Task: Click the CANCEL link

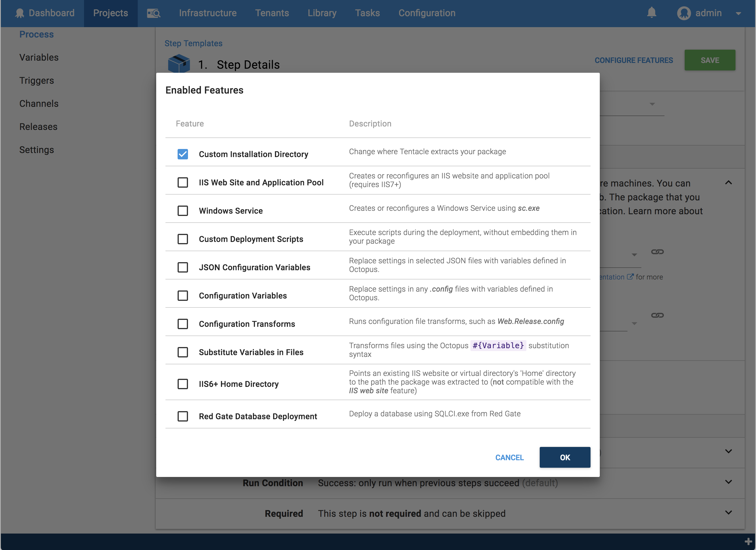Action: (x=509, y=457)
